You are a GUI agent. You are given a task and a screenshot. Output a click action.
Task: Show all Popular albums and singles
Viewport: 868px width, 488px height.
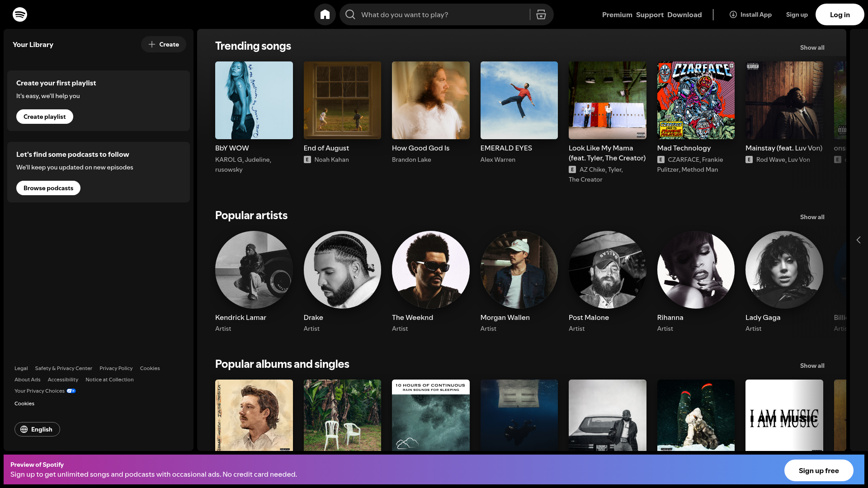tap(812, 366)
